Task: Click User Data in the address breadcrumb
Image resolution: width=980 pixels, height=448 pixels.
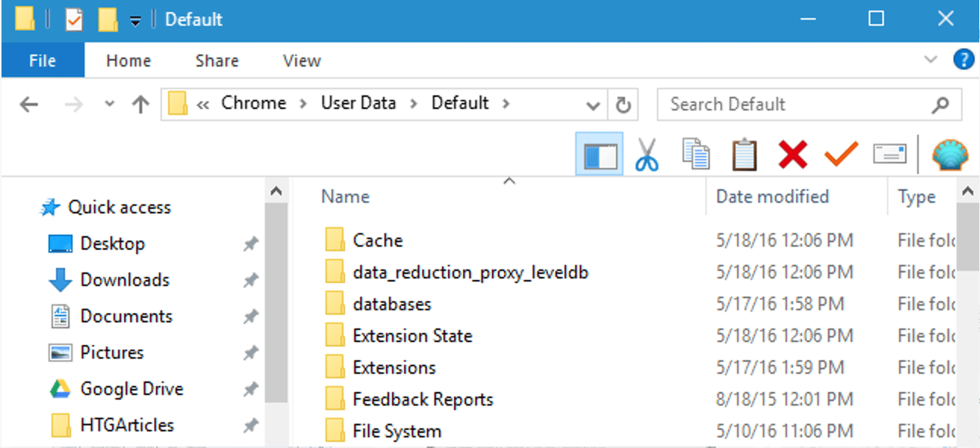Action: coord(358,104)
